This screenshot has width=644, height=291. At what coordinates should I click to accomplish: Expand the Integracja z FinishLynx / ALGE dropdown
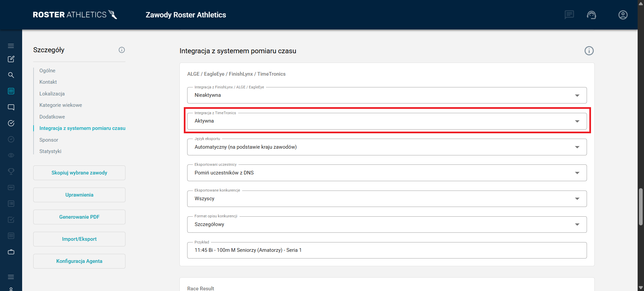tap(387, 95)
